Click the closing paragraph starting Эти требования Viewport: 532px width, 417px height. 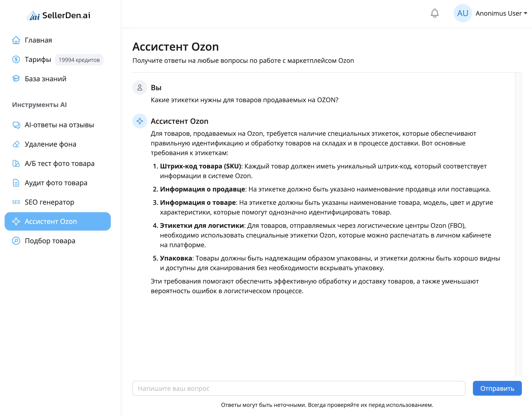pos(315,286)
